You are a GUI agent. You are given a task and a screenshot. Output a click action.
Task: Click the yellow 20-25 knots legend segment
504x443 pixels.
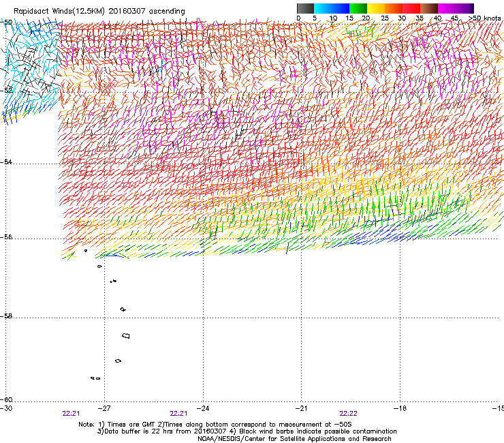(x=376, y=8)
